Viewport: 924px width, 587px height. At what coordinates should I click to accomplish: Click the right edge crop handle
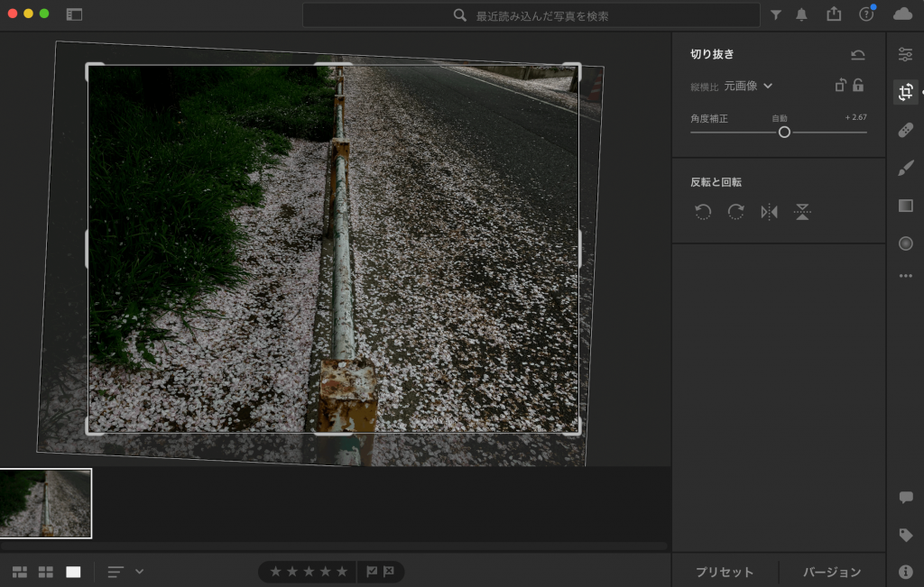579,249
